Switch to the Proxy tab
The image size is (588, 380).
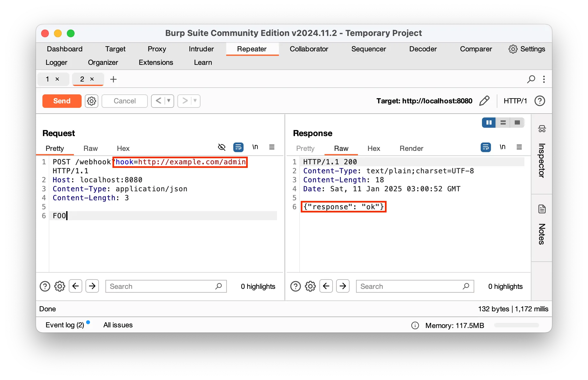(157, 49)
